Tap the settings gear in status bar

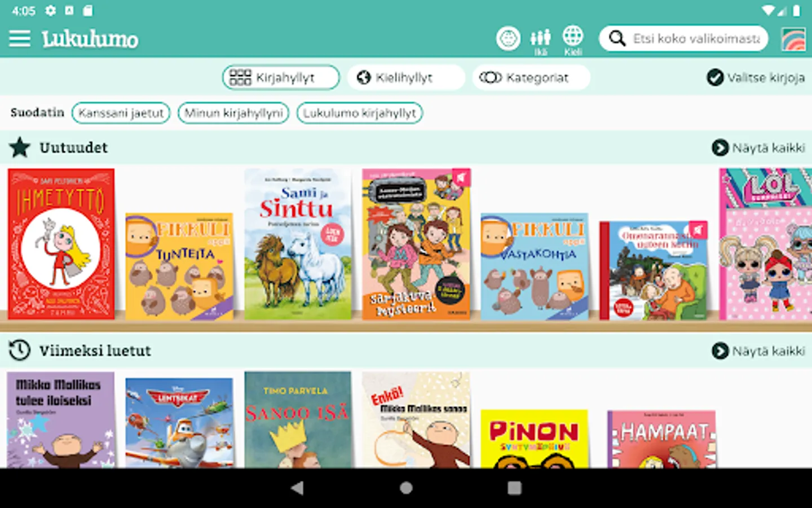(51, 10)
